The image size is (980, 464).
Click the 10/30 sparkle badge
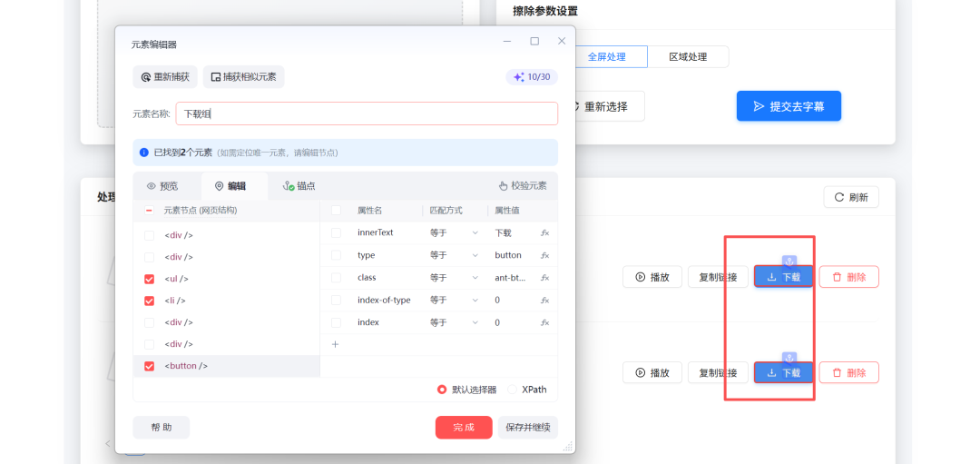(x=532, y=77)
